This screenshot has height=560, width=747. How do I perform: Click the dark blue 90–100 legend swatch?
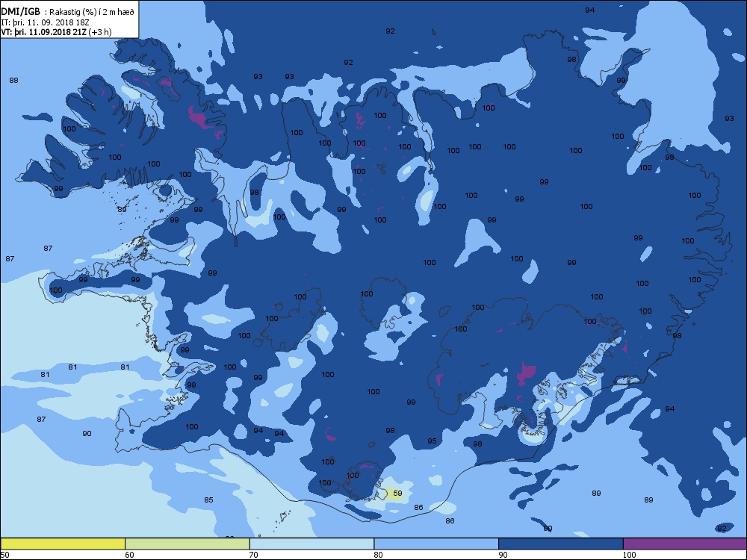[x=561, y=544]
